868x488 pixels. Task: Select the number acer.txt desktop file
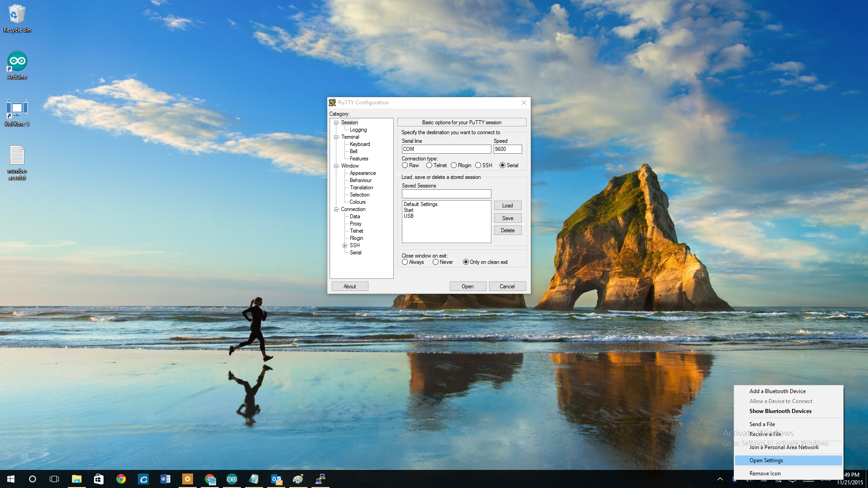17,163
